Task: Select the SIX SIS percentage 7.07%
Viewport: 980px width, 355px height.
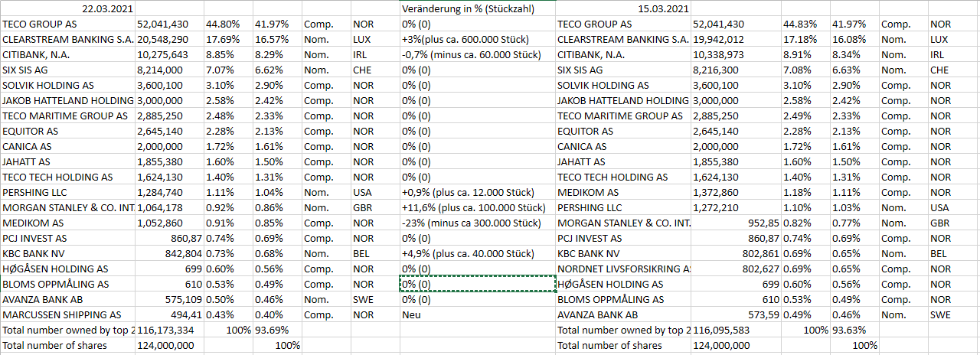Action: click(x=228, y=70)
